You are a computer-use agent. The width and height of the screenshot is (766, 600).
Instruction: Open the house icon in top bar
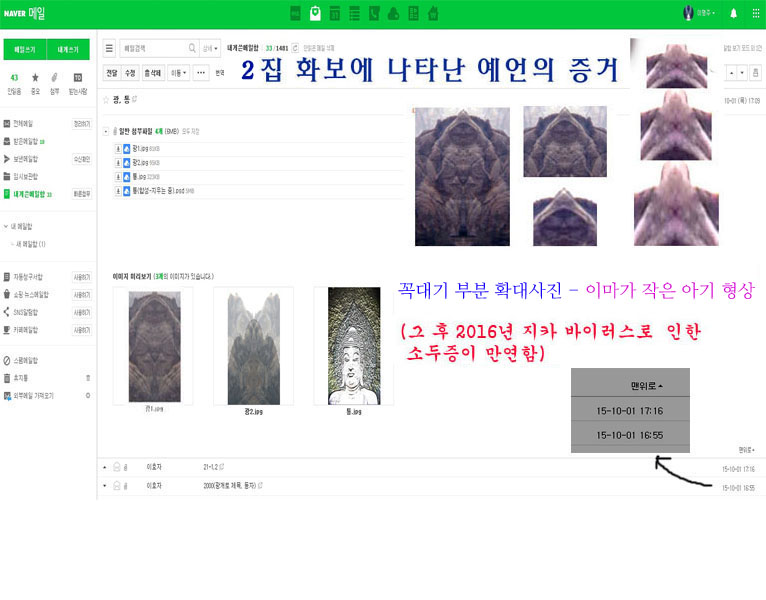433,14
